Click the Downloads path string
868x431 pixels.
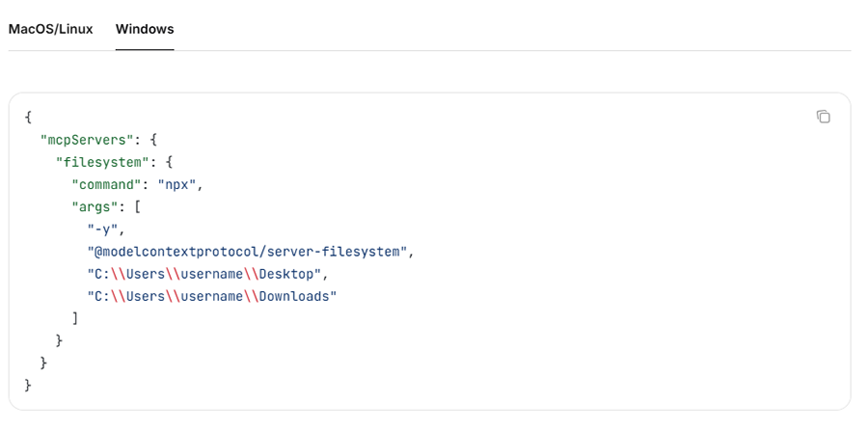(x=211, y=296)
